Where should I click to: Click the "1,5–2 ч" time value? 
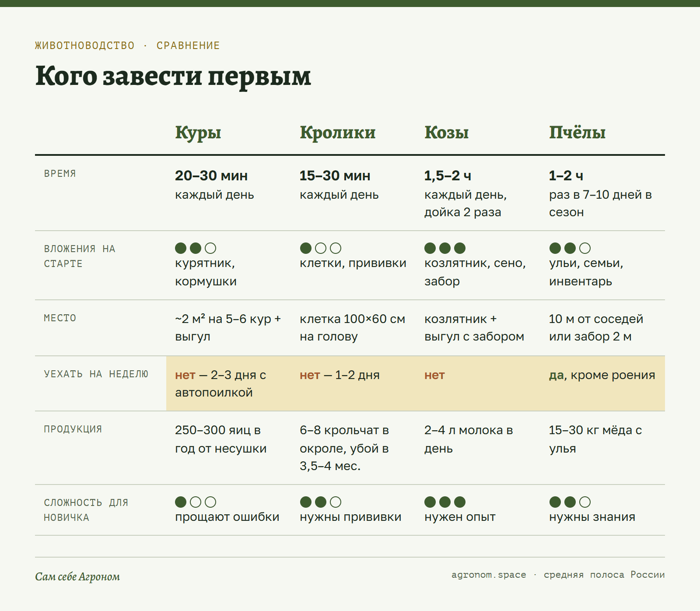pyautogui.click(x=448, y=176)
